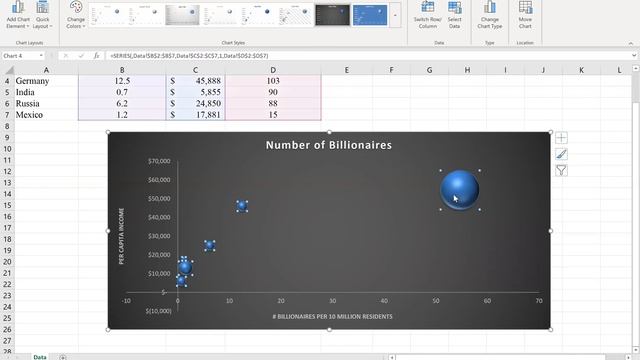Expand the Chart Styles gallery
Screen dimensions: 640x360
click(395, 15)
